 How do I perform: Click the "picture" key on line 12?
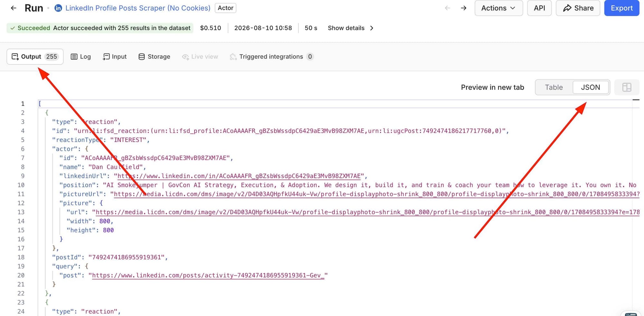(76, 203)
